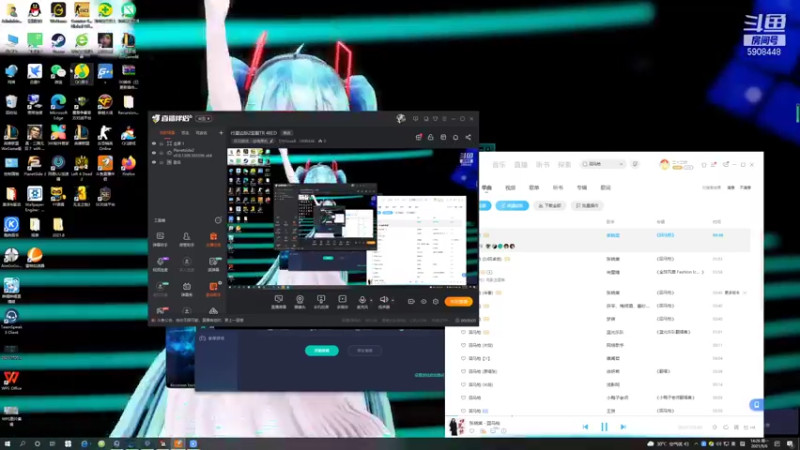
Task: Switch to 视频 search results tab
Action: [x=510, y=188]
